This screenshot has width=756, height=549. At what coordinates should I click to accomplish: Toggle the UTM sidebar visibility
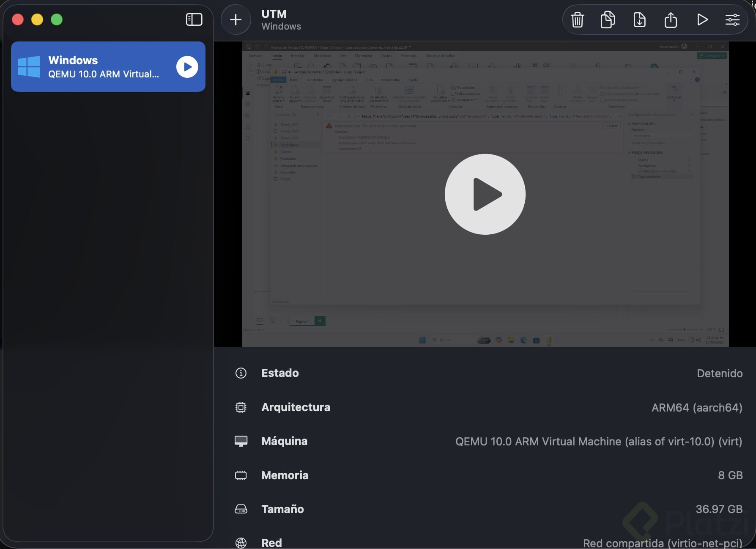[194, 19]
